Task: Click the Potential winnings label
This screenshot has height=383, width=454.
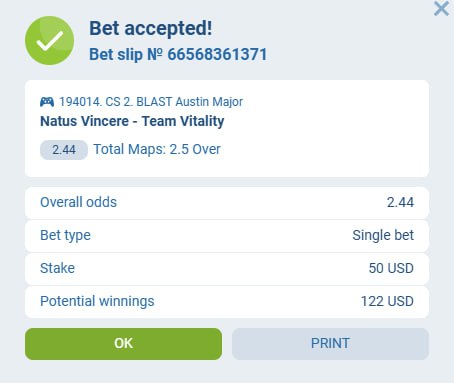Action: coord(97,301)
